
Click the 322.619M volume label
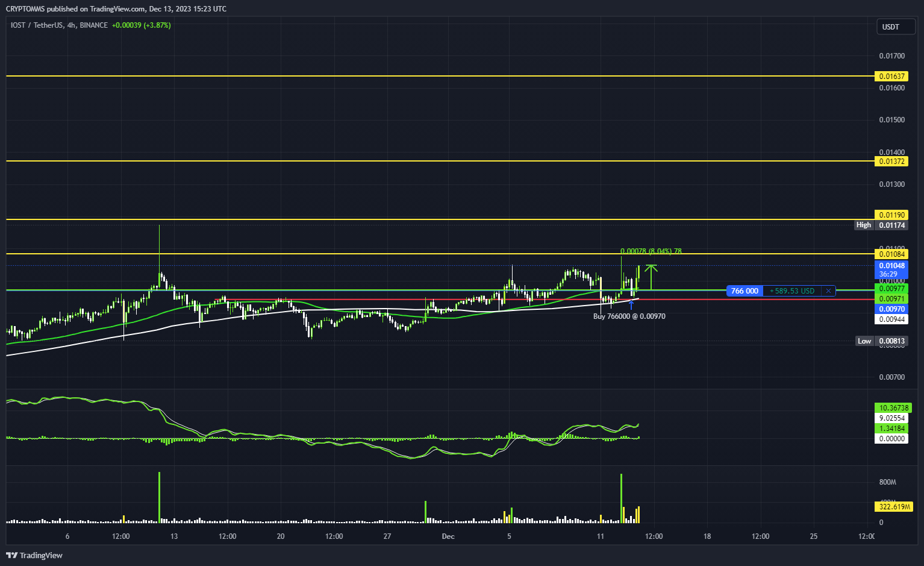point(894,506)
